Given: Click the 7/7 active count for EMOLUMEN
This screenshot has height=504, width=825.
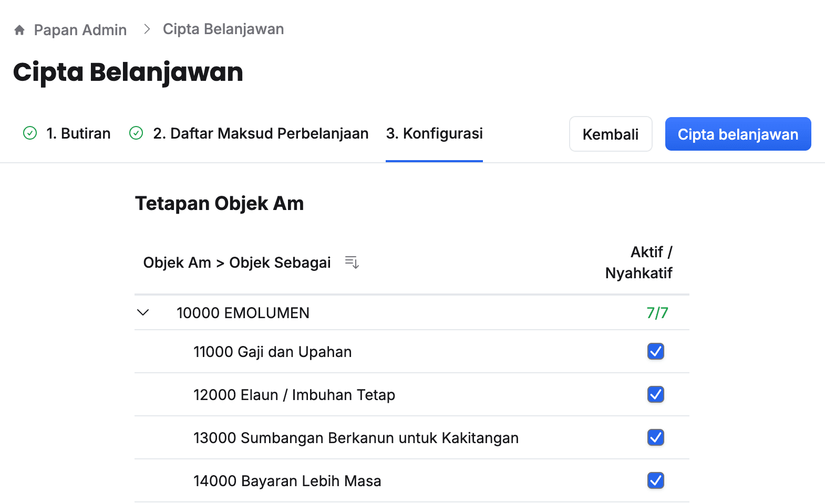Looking at the screenshot, I should (657, 313).
